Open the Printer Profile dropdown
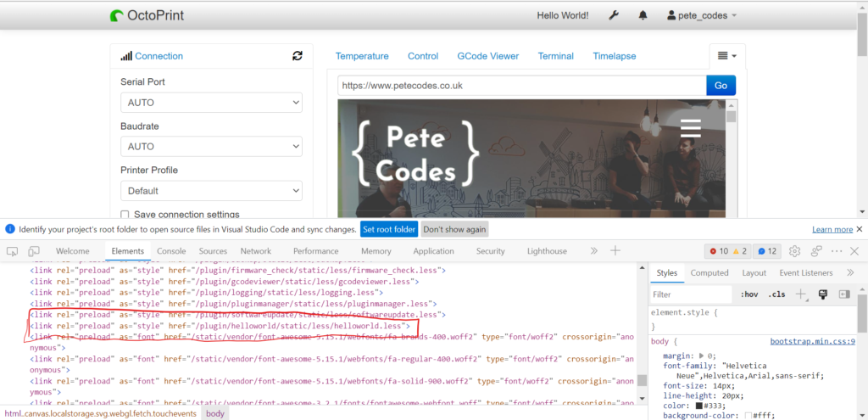This screenshot has width=868, height=420. point(211,191)
